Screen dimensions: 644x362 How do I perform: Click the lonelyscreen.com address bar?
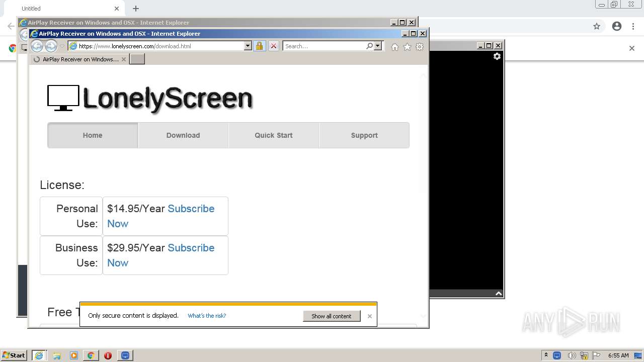[x=156, y=46]
